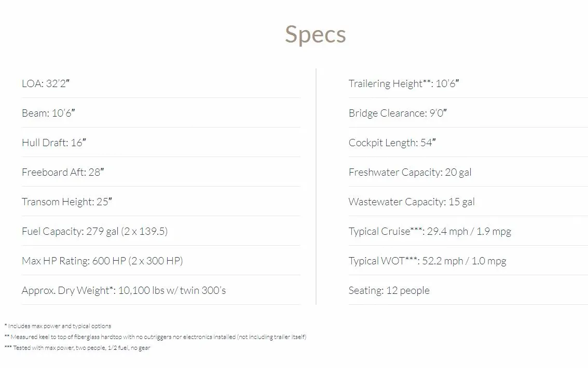The width and height of the screenshot is (588, 368).
Task: Select Transom Height 25" text
Action: point(67,202)
